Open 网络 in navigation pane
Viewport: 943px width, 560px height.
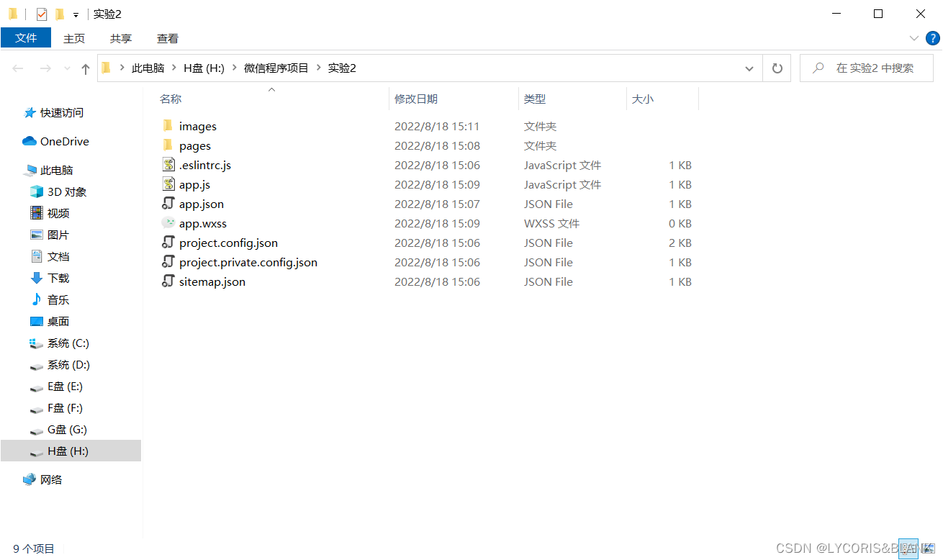[42, 479]
